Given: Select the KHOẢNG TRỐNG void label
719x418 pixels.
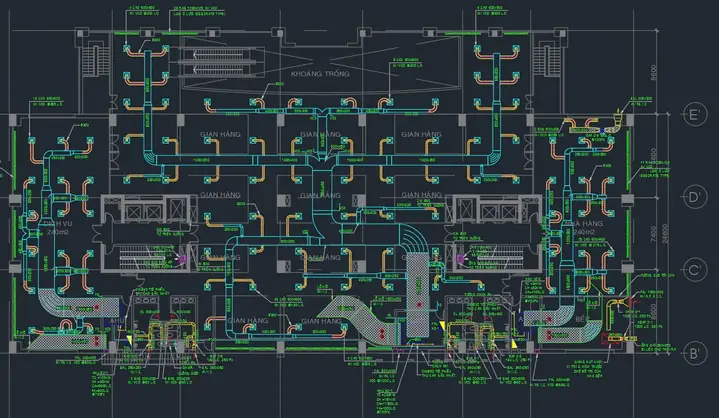Looking at the screenshot, I should (x=320, y=73).
